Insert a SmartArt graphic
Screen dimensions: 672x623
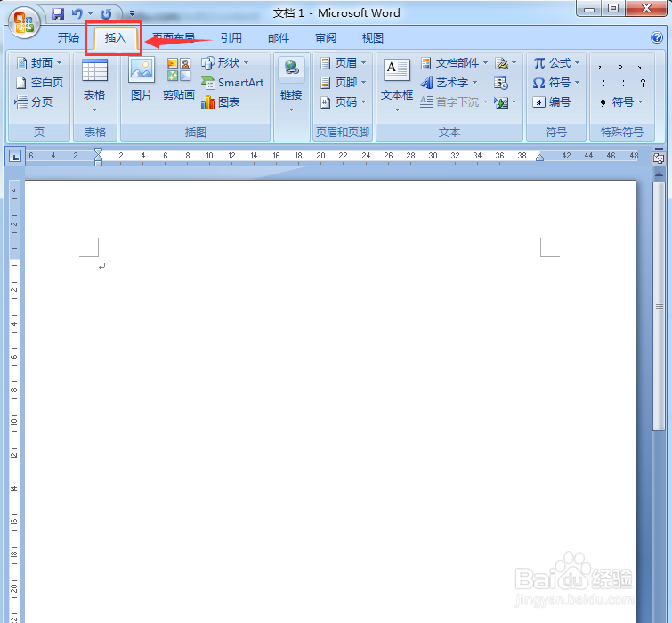(232, 82)
